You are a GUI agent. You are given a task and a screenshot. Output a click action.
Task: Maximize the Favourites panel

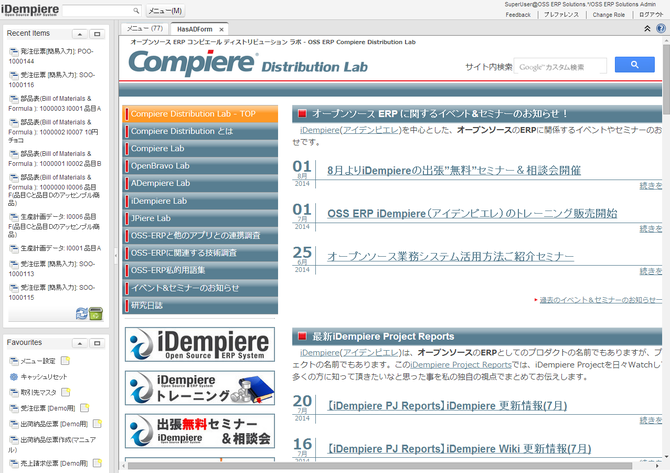coord(97,343)
